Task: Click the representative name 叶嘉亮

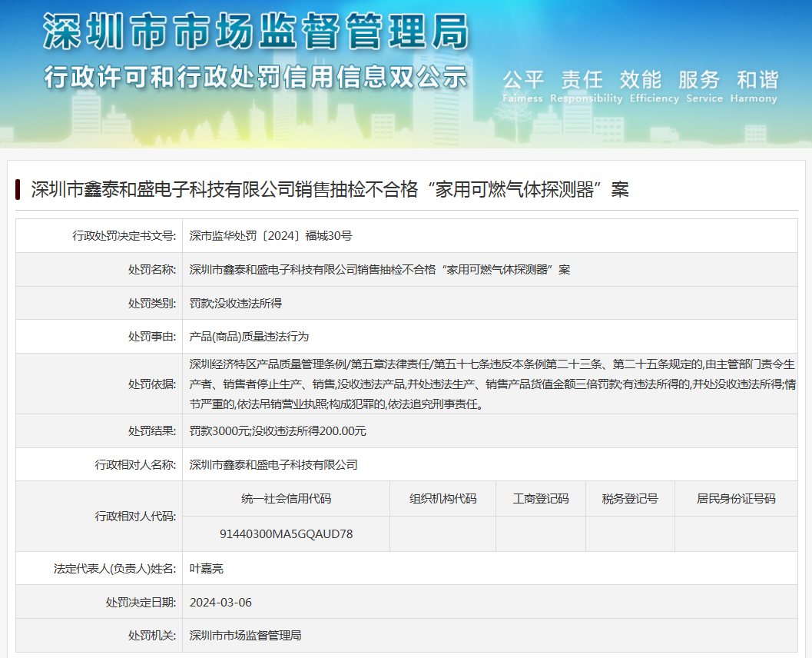Action: click(x=206, y=568)
